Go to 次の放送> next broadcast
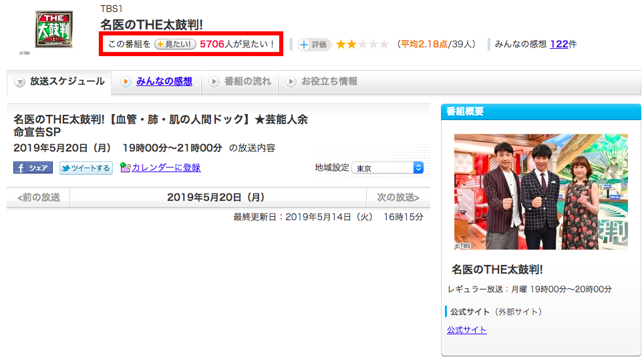Viewport: 644px width, 359px height. tap(398, 198)
